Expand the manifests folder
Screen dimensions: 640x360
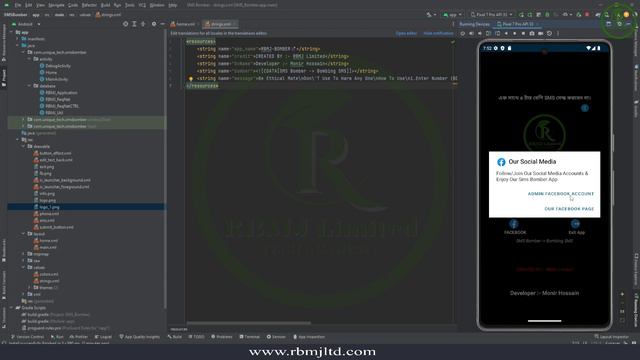18,39
